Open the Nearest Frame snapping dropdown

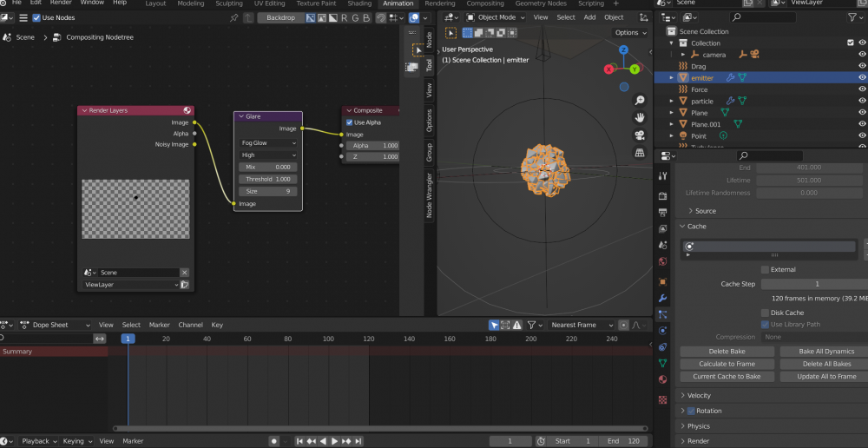[x=581, y=325]
